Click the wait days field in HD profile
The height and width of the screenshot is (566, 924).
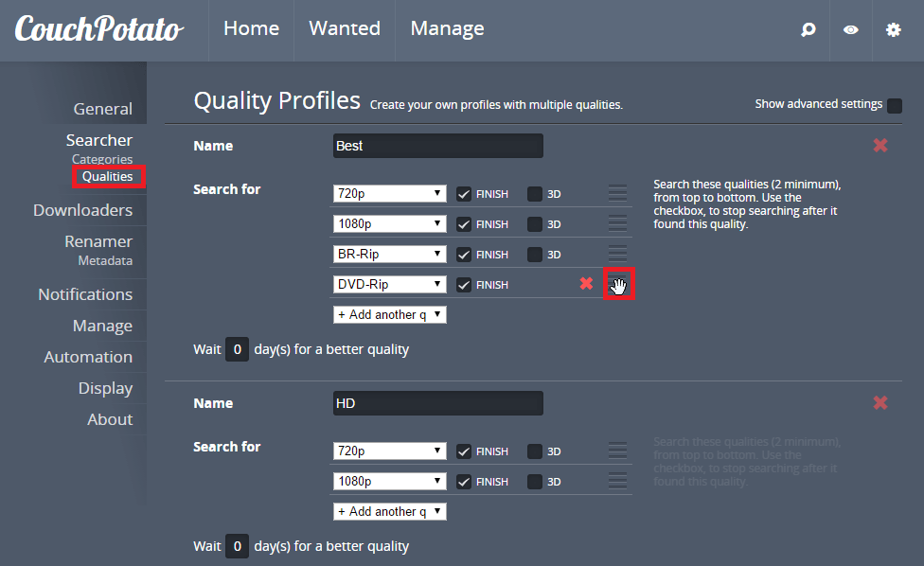[237, 546]
